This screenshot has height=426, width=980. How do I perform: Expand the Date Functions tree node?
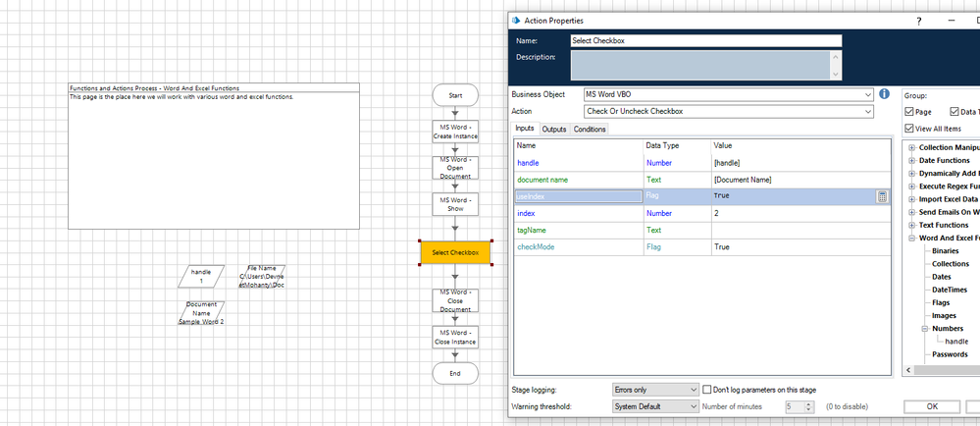(912, 160)
